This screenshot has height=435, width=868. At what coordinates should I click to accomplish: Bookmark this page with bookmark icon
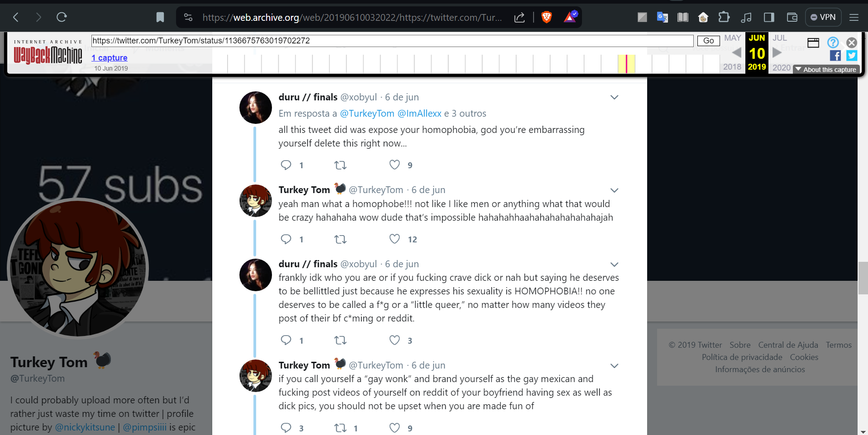point(160,17)
